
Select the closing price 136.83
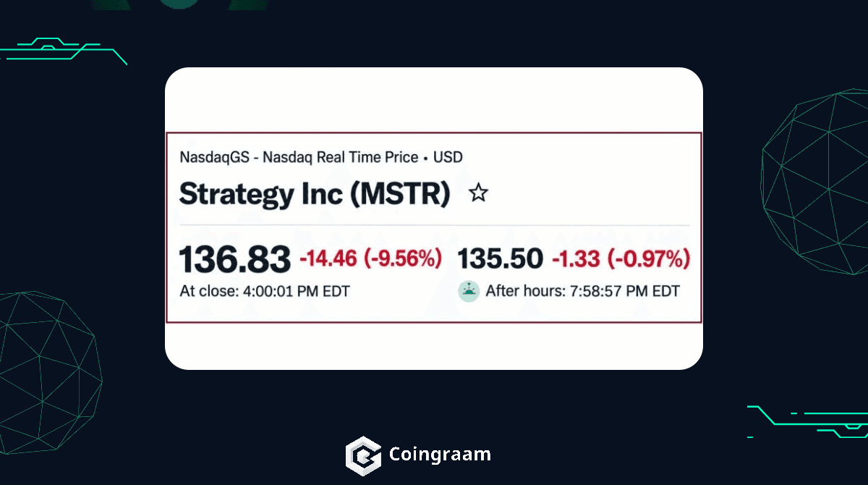234,260
